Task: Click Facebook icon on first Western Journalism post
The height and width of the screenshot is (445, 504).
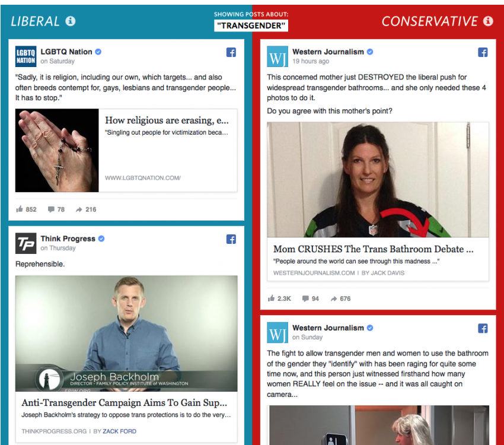Action: pos(483,52)
